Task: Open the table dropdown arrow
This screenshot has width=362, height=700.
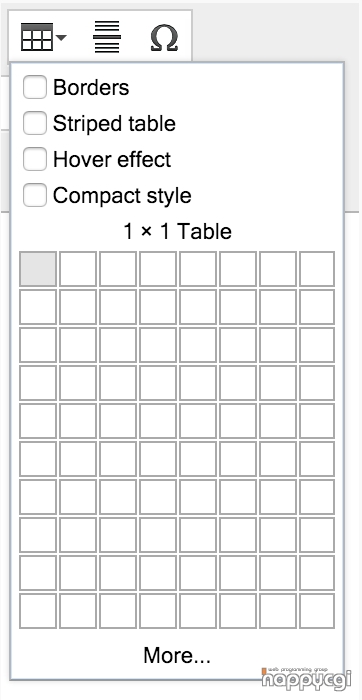Action: [x=62, y=38]
